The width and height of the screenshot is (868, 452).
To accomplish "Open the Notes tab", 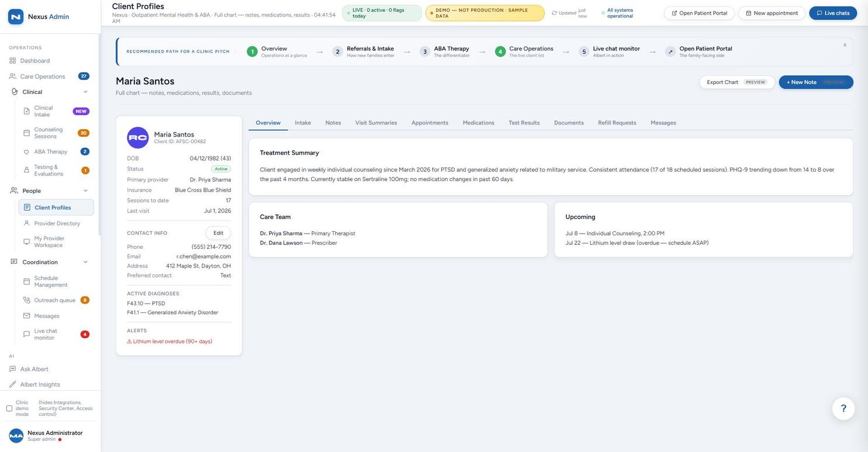I will 333,123.
